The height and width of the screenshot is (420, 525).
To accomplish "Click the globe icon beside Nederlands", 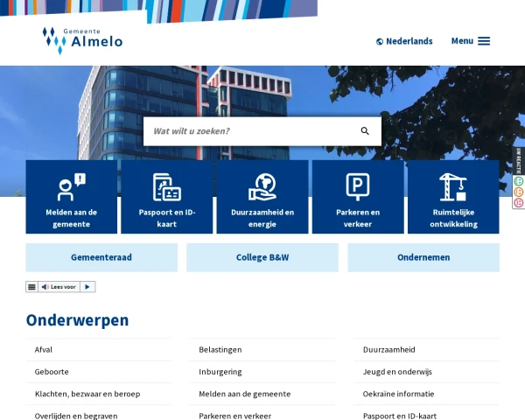I will 380,41.
